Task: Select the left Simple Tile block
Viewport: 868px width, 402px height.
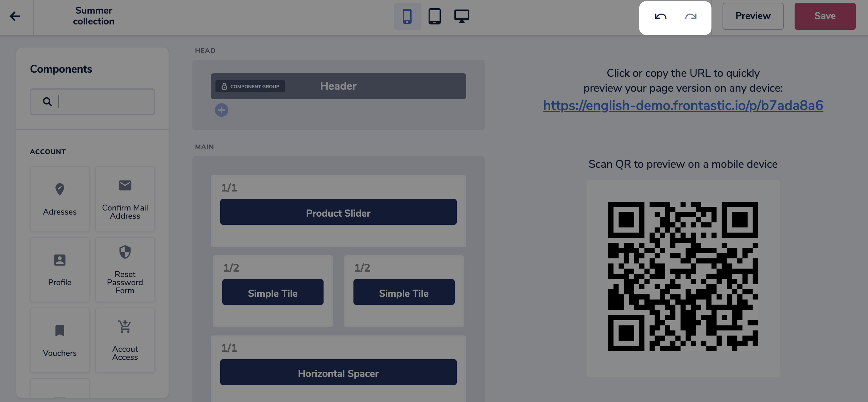Action: click(273, 292)
